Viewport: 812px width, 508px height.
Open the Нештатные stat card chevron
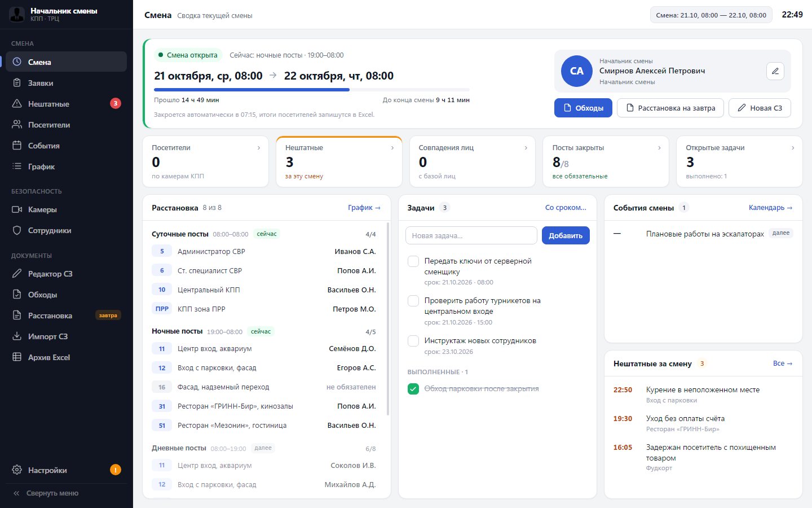(x=392, y=148)
